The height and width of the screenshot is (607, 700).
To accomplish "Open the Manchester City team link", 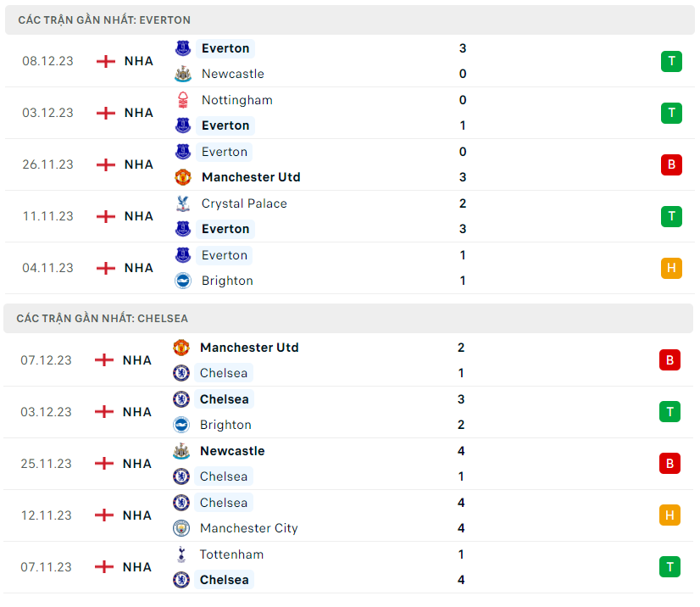I will coord(248,528).
